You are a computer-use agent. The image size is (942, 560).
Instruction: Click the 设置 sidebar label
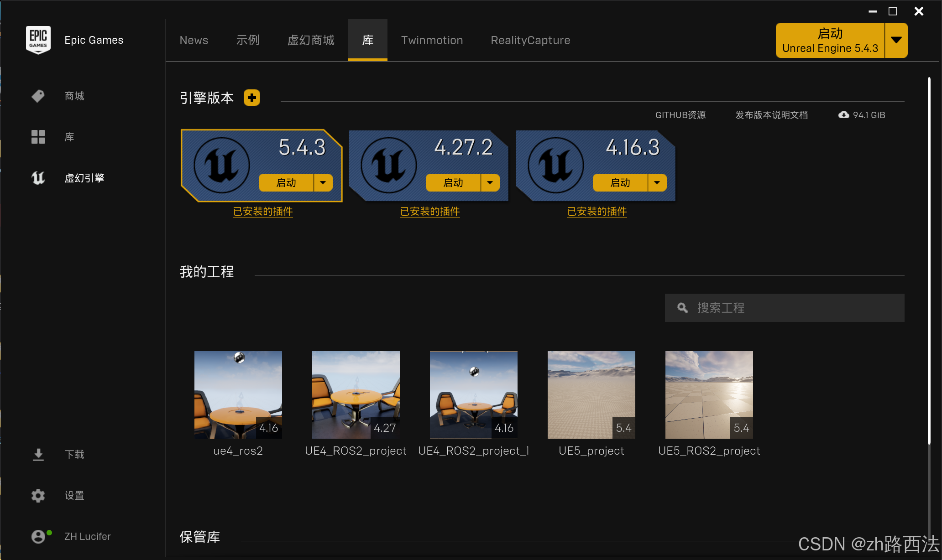(74, 495)
